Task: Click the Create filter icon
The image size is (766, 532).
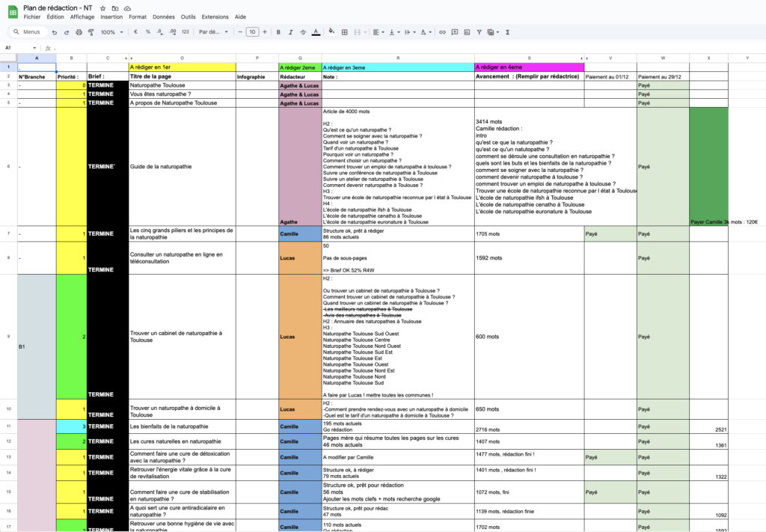Action: click(479, 32)
